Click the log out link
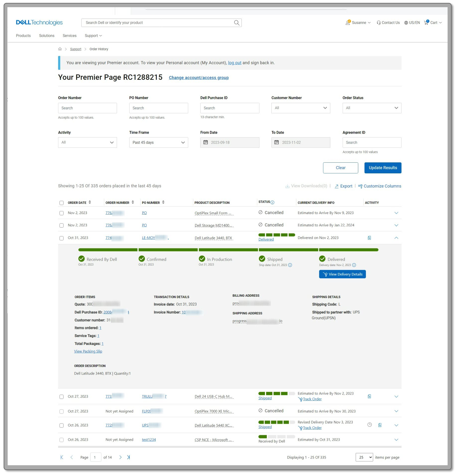This screenshot has height=476, width=455. click(234, 63)
